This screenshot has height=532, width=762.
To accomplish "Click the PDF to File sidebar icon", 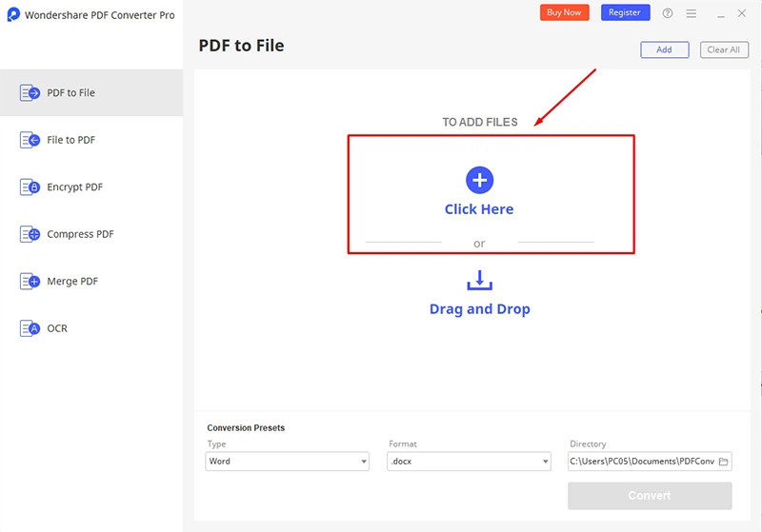I will [x=30, y=92].
